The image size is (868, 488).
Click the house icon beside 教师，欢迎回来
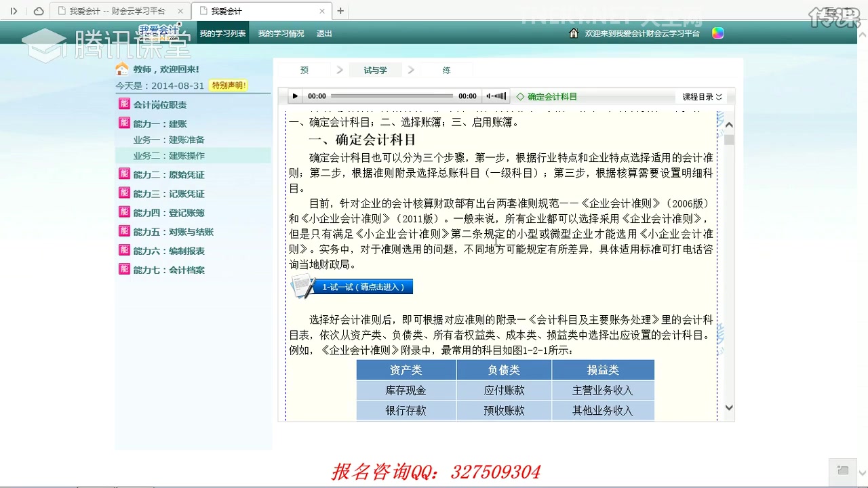(x=122, y=68)
